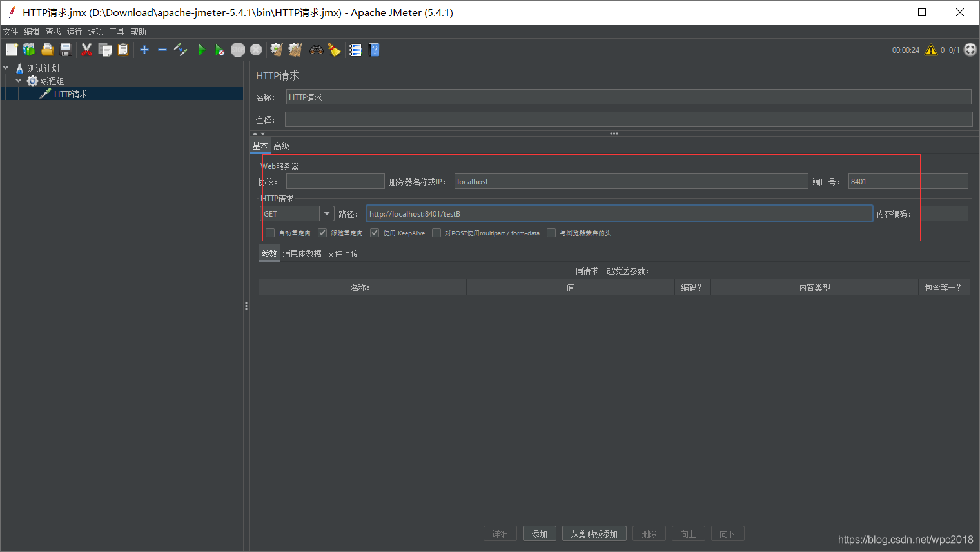Click Reset Search broom icon
Viewport: 980px width, 552px height.
click(334, 50)
